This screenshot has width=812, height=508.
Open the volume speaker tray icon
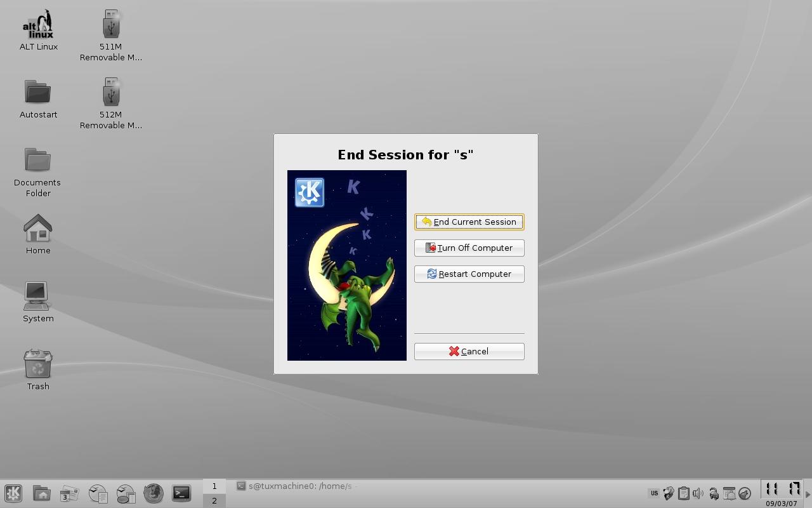698,493
